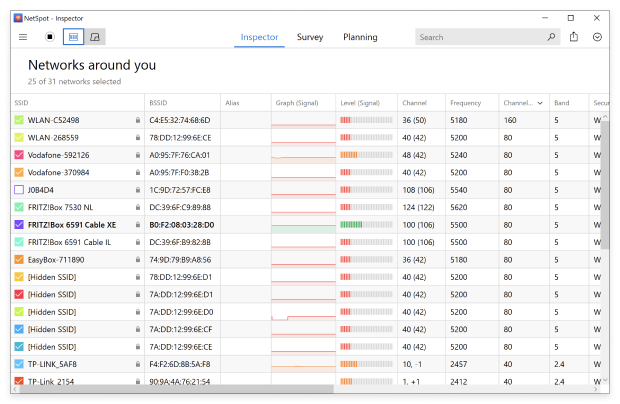The width and height of the screenshot is (620, 404).
Task: Sort by Graph (Signal) column header
Action: coord(303,103)
